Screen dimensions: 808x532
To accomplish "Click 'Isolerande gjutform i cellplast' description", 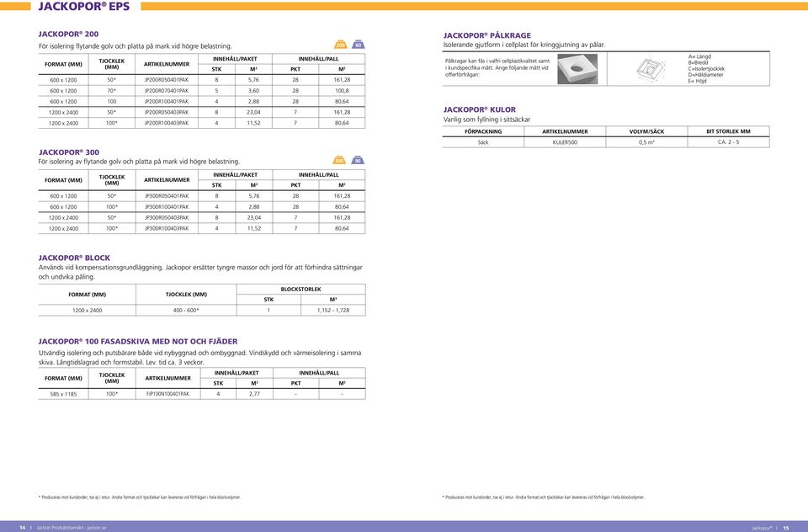I will click(x=524, y=45).
